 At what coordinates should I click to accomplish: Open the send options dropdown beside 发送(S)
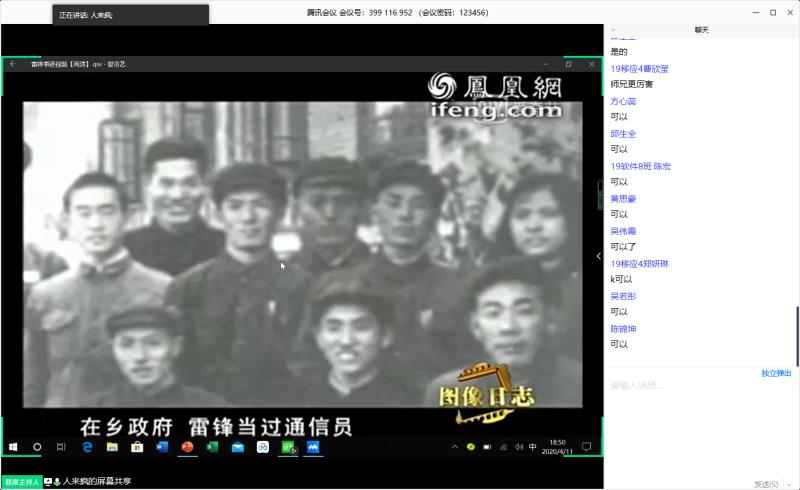click(x=790, y=484)
